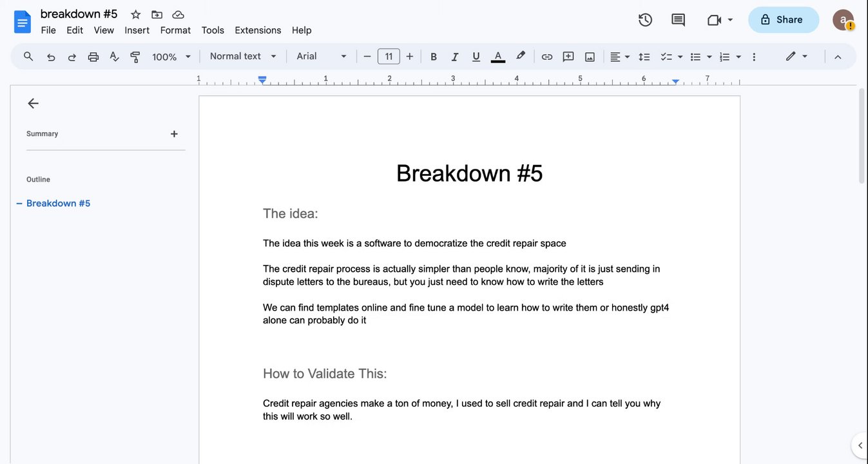Expand bulleted list options arrow
Image resolution: width=868 pixels, height=464 pixels.
[x=709, y=57]
